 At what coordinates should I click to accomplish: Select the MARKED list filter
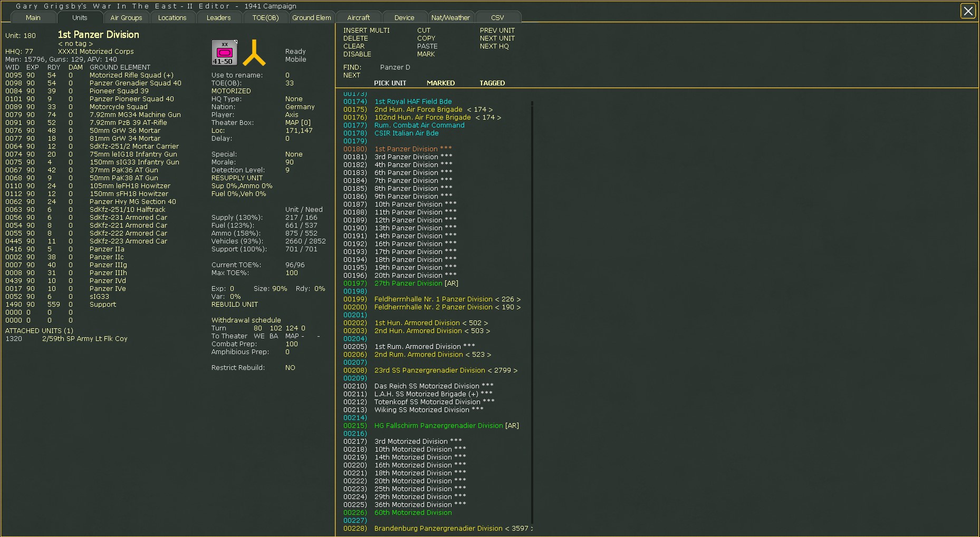441,83
